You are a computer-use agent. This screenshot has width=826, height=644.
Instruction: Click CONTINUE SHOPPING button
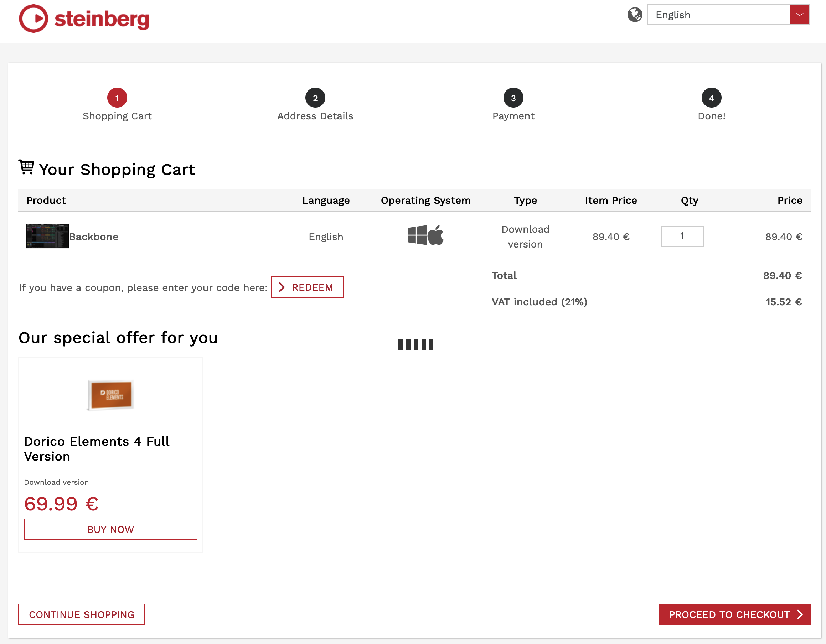pos(82,614)
